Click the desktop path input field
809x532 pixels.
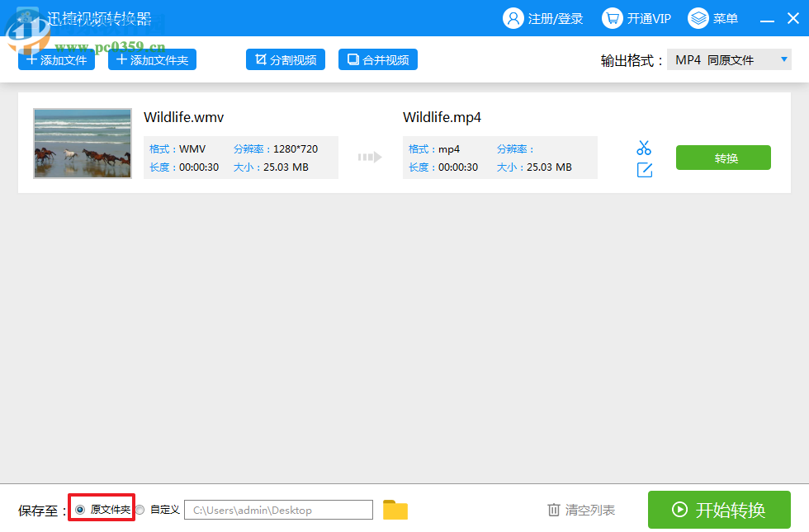(x=278, y=509)
